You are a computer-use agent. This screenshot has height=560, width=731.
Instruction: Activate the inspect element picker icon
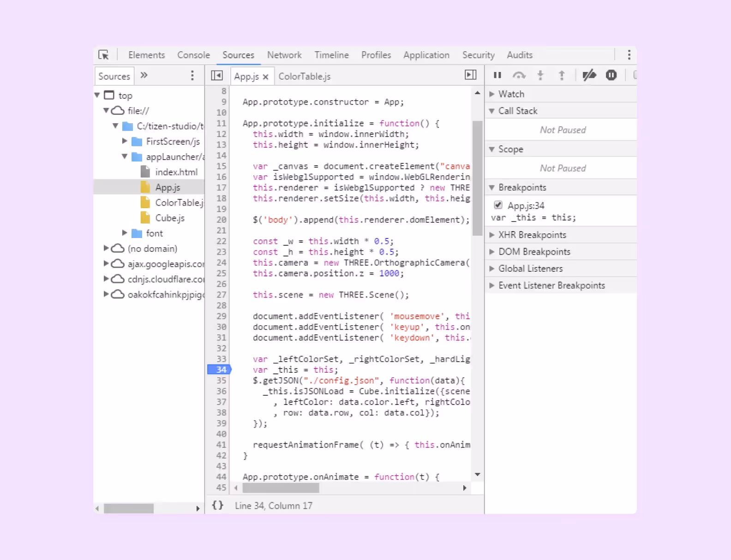point(103,55)
